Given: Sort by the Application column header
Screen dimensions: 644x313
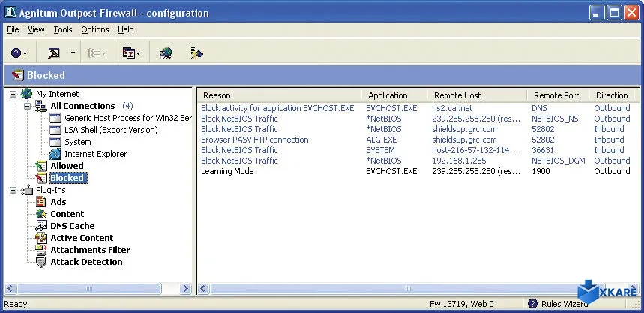Looking at the screenshot, I should (x=394, y=95).
